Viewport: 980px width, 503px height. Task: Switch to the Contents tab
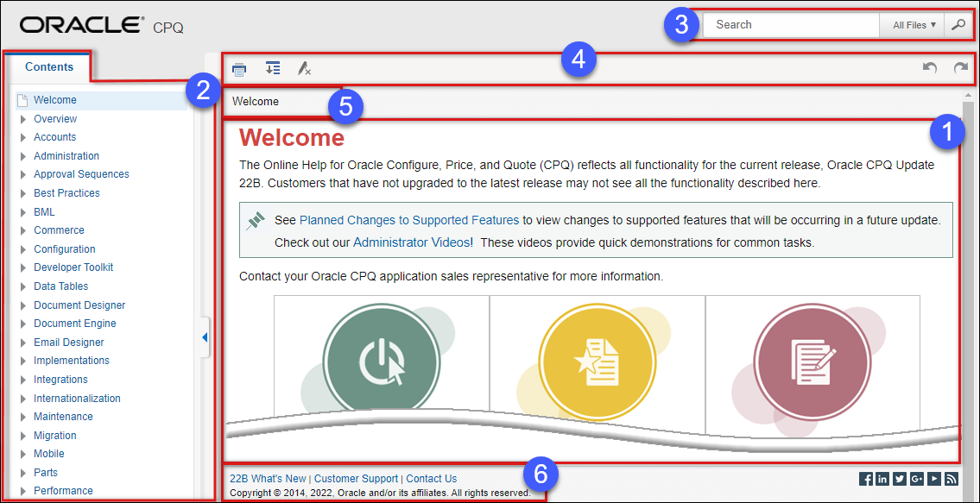[x=48, y=66]
